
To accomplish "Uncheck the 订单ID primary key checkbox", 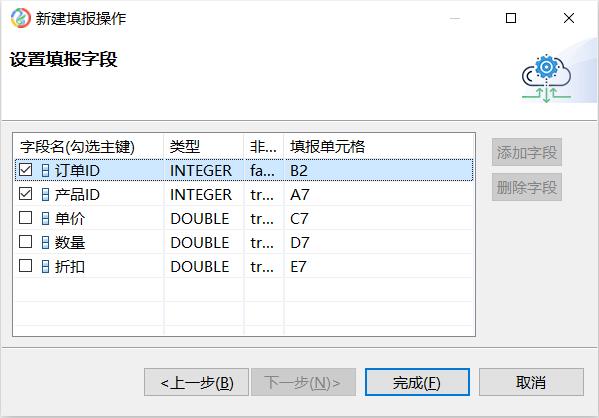I will click(26, 170).
